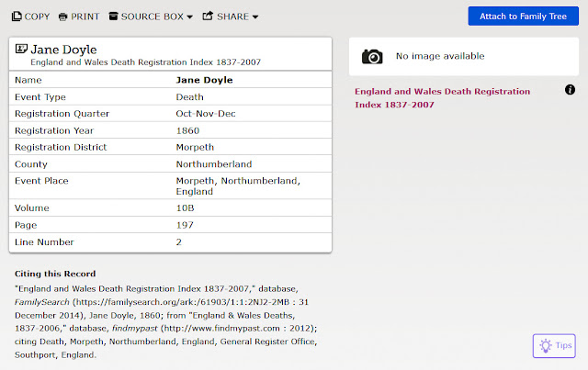Click the No image available text

[x=439, y=57]
